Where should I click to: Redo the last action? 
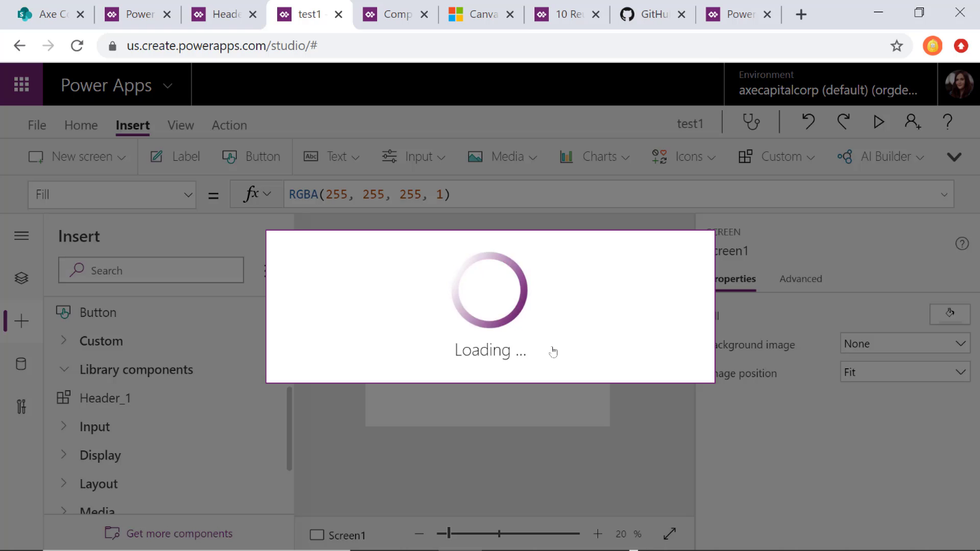[843, 122]
